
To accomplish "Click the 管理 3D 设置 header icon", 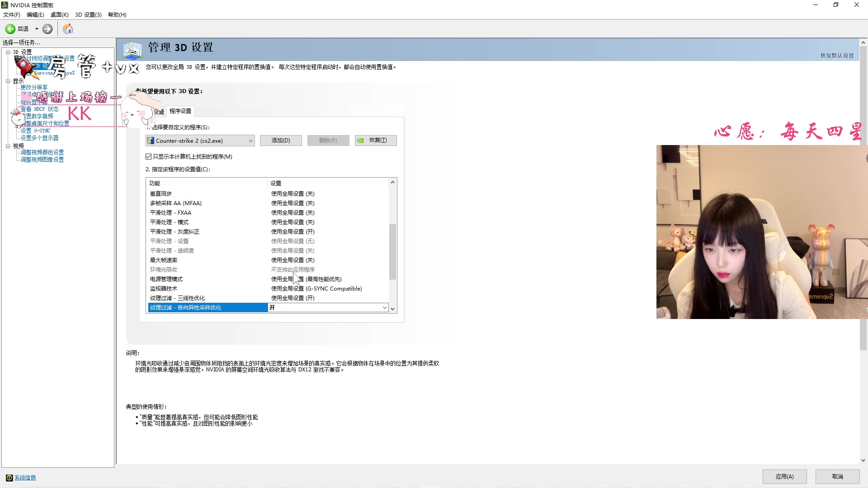I will coord(132,50).
